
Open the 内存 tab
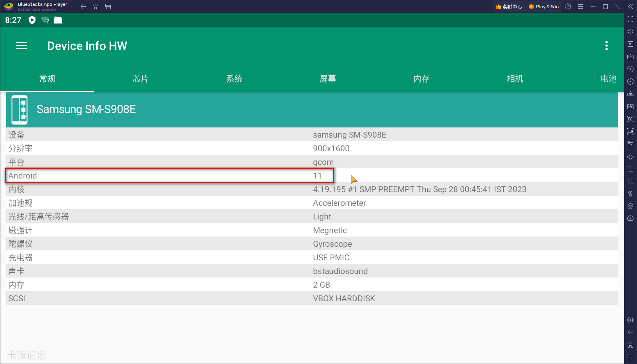pos(421,79)
